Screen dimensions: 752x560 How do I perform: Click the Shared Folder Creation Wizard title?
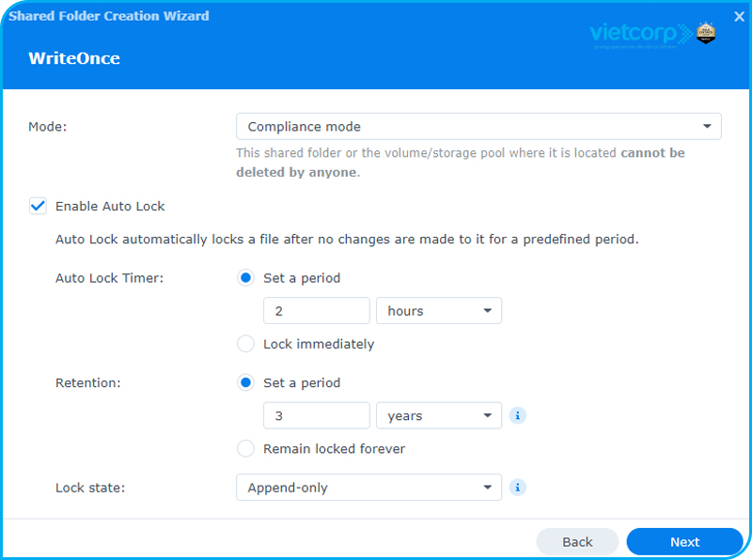coord(108,16)
